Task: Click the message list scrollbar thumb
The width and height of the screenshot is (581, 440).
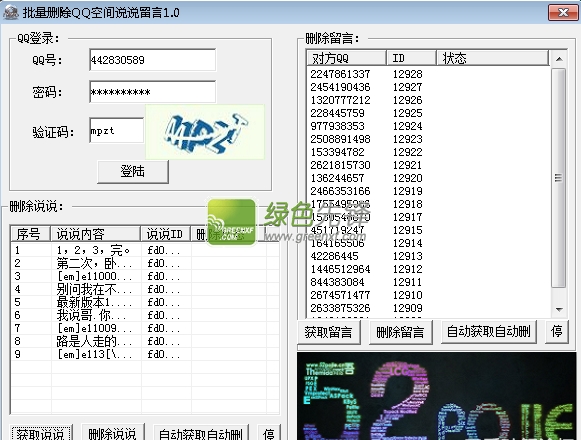Action: click(558, 178)
